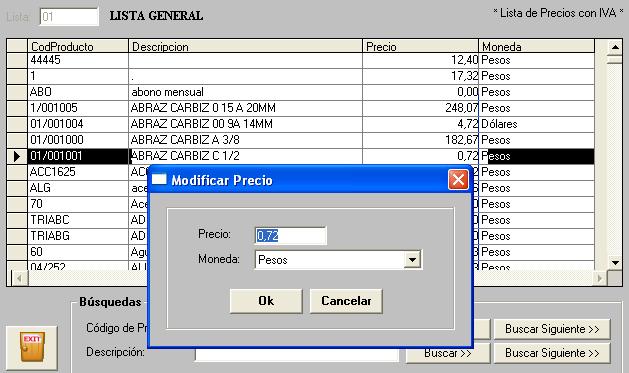Viewport: 629px width, 373px height.
Task: Click the product code TRIABC
Action: pos(78,220)
